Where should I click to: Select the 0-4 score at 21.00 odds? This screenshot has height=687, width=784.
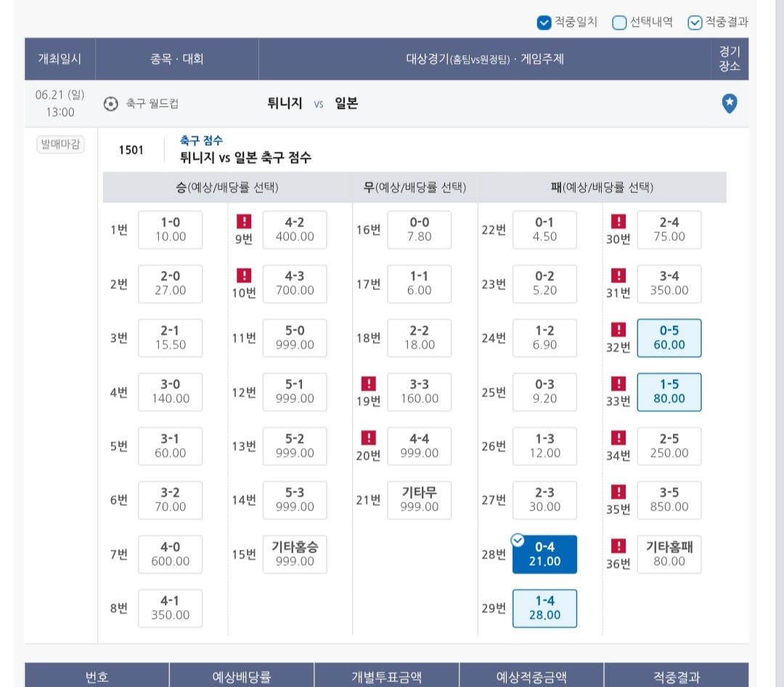[x=544, y=554]
